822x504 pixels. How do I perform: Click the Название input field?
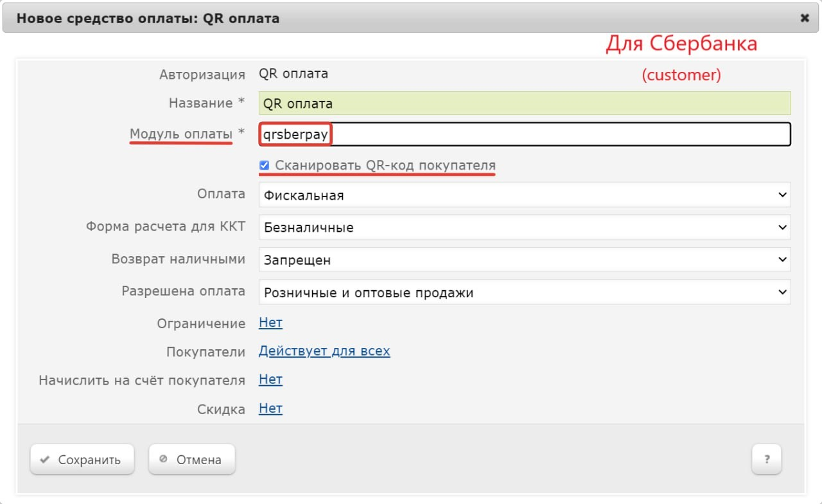click(x=525, y=103)
